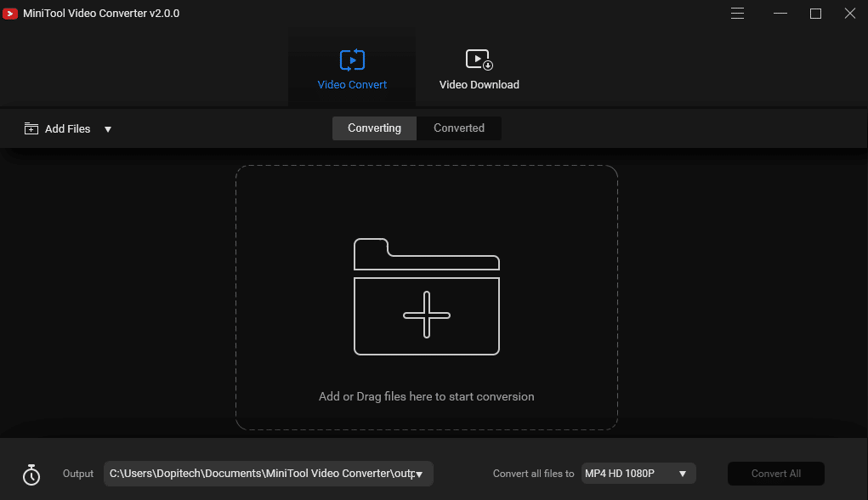
Task: Click the MiniTool red app logo
Action: (10, 14)
